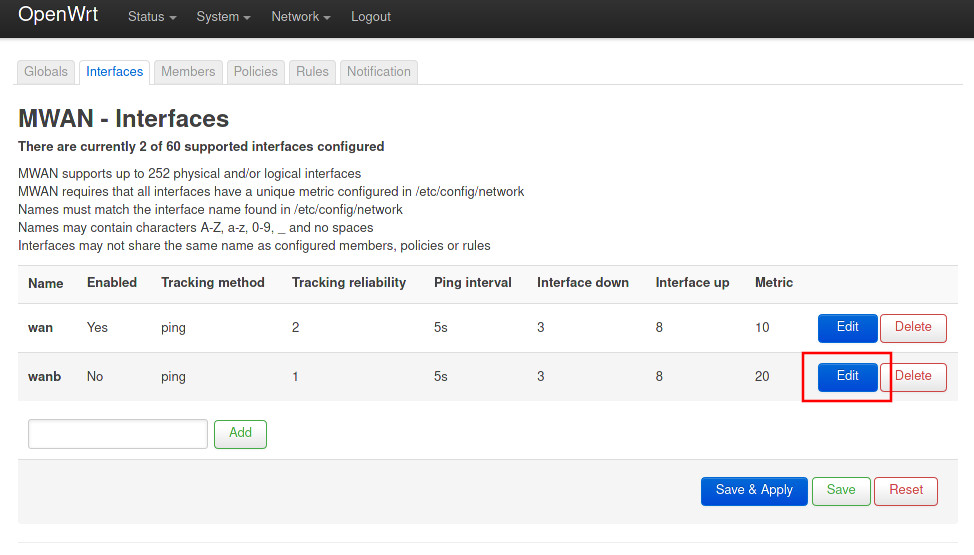Expand the System menu
This screenshot has width=974, height=555.
click(x=223, y=17)
